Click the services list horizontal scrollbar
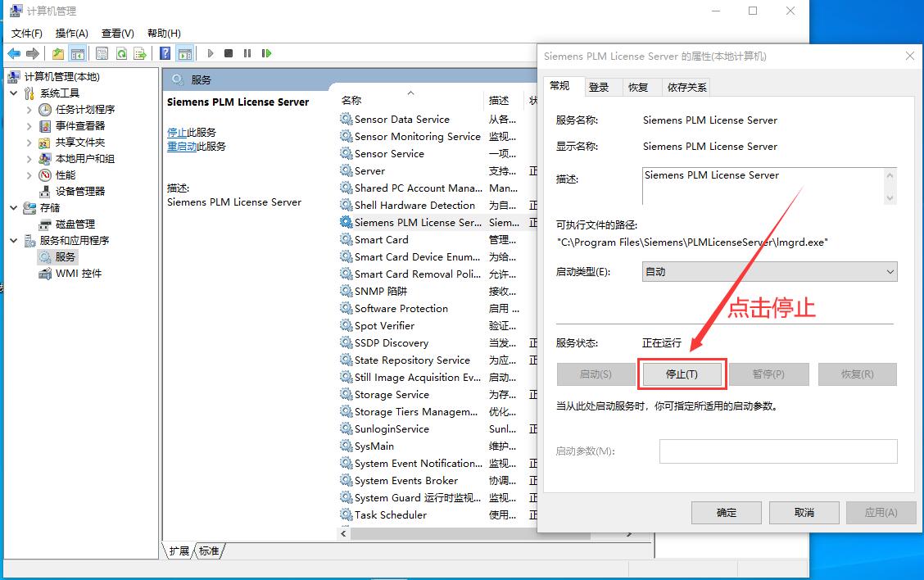Image resolution: width=924 pixels, height=580 pixels. [x=491, y=532]
